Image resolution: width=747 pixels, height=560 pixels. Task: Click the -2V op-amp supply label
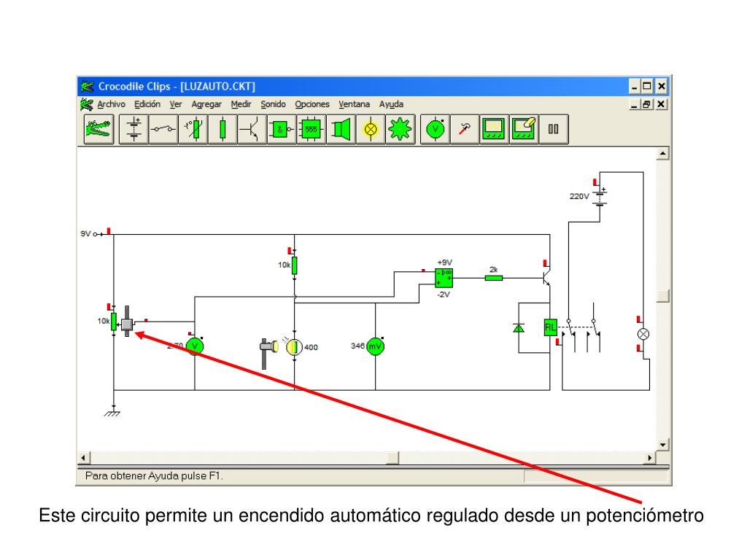pos(444,295)
